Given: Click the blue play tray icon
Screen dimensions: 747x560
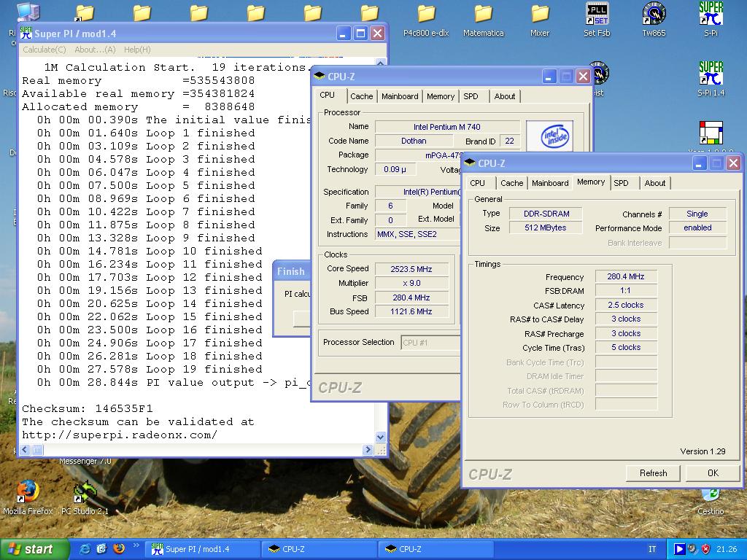Looking at the screenshot, I should pos(679,549).
